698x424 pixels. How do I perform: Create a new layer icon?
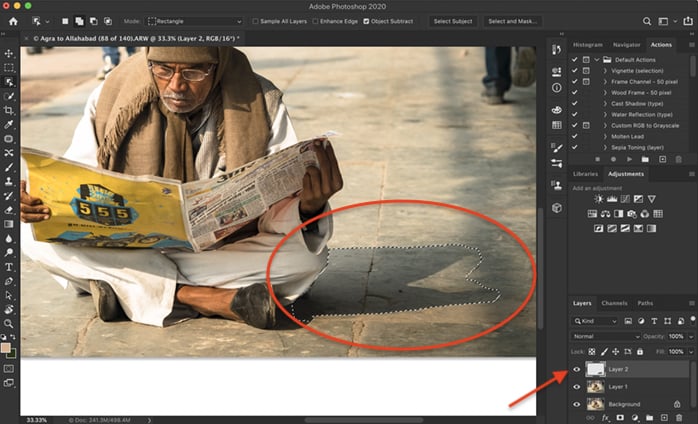(664, 418)
